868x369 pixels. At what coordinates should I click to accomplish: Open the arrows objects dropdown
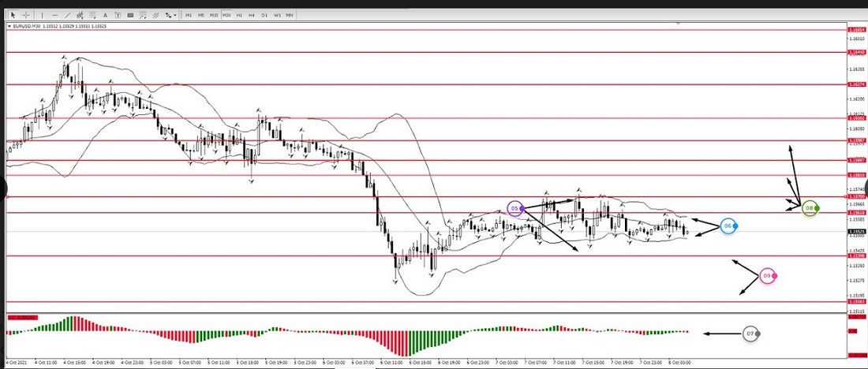click(x=170, y=15)
